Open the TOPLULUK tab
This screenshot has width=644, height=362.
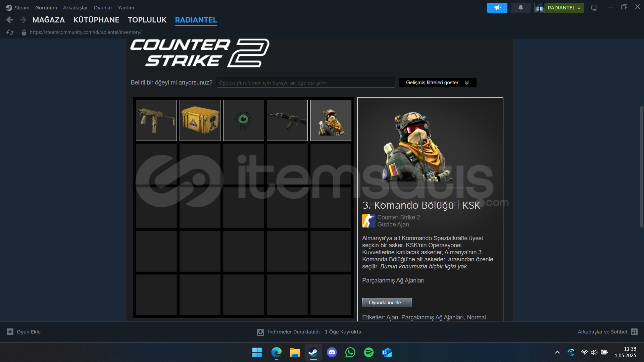(147, 20)
